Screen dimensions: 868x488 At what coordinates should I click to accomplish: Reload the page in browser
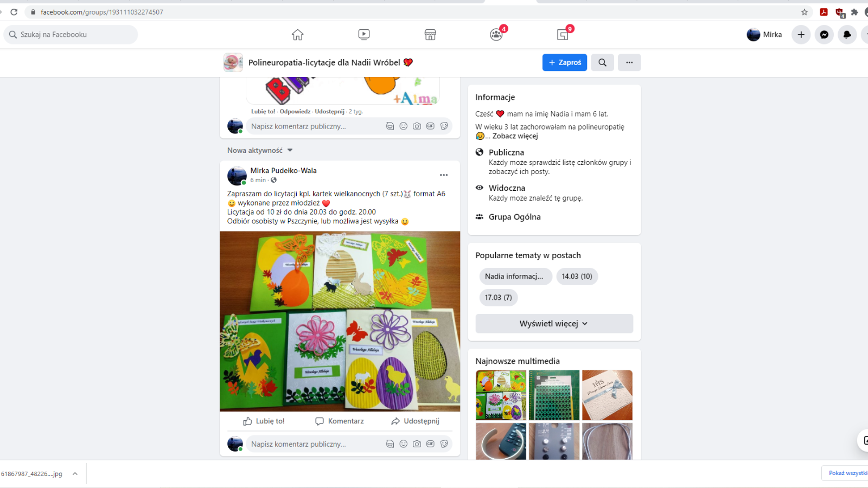[x=14, y=12]
